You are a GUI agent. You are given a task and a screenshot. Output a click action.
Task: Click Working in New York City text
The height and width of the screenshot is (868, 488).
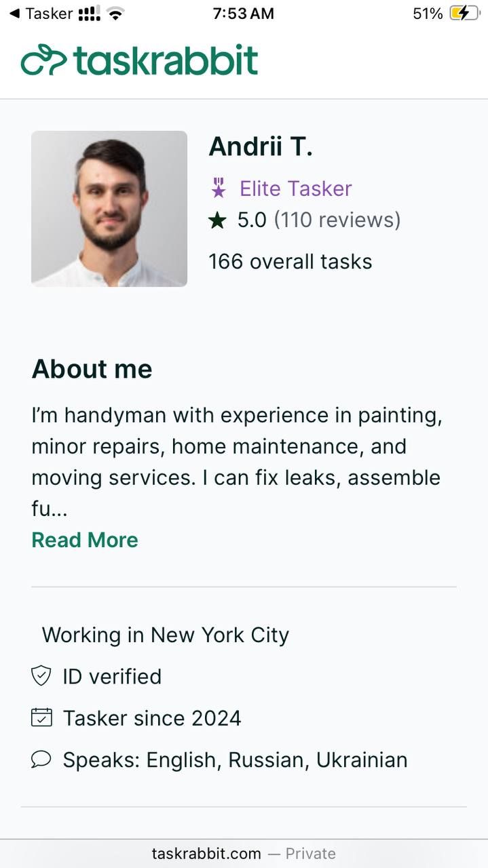point(166,635)
